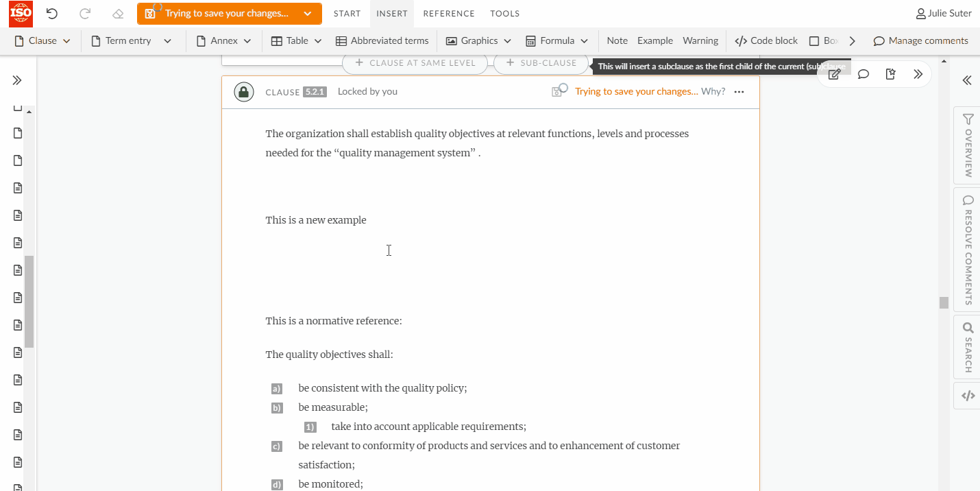Open the code view side tab icon
Screen dimensions: 980x491
click(x=968, y=396)
